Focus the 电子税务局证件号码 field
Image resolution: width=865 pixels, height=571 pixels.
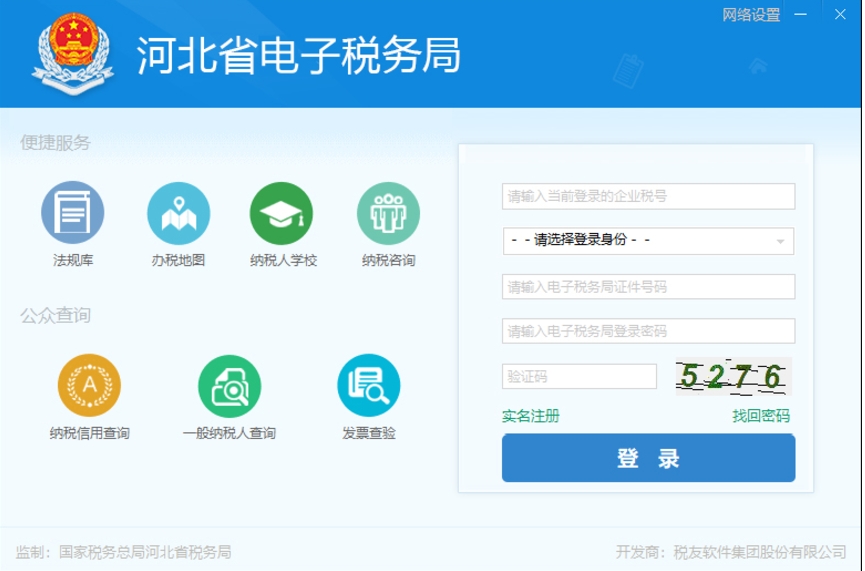648,286
